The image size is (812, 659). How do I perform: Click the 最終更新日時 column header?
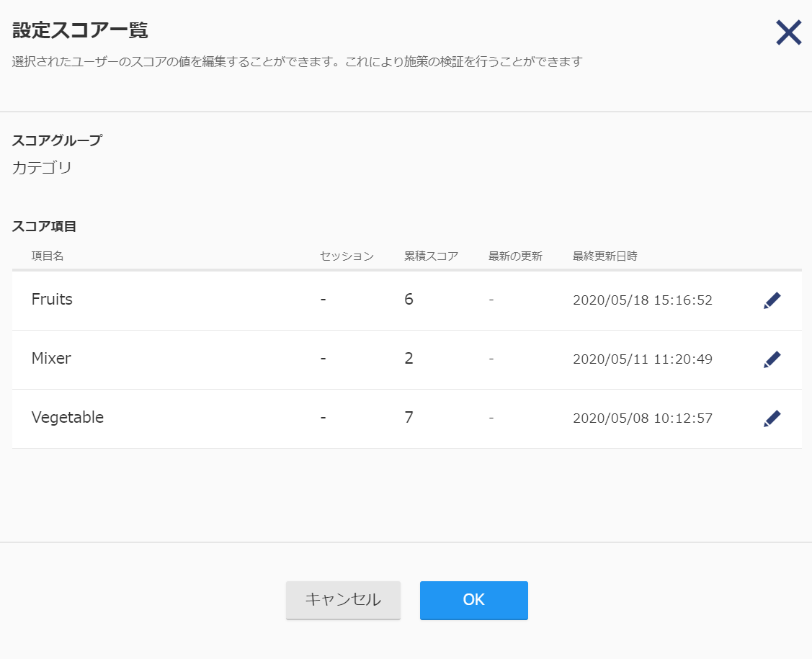click(605, 256)
